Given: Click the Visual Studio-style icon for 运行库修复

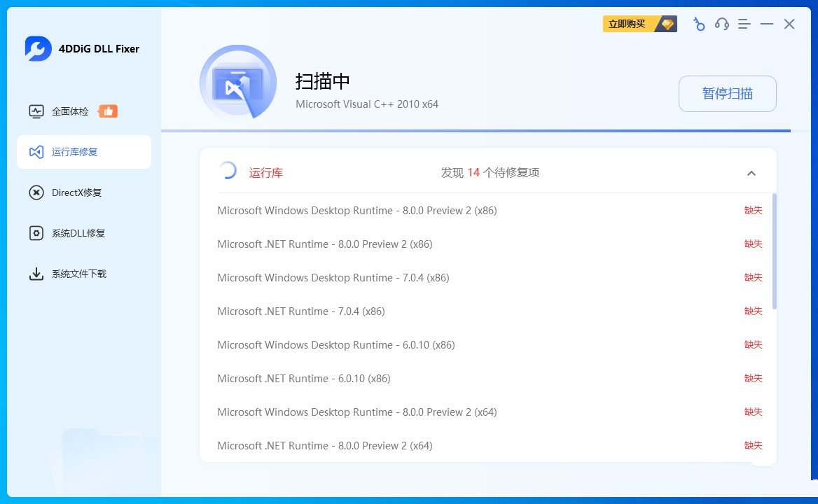Looking at the screenshot, I should point(36,152).
